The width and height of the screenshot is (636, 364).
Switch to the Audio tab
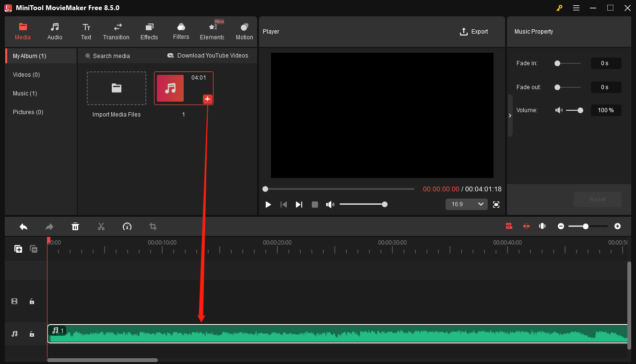click(x=54, y=31)
